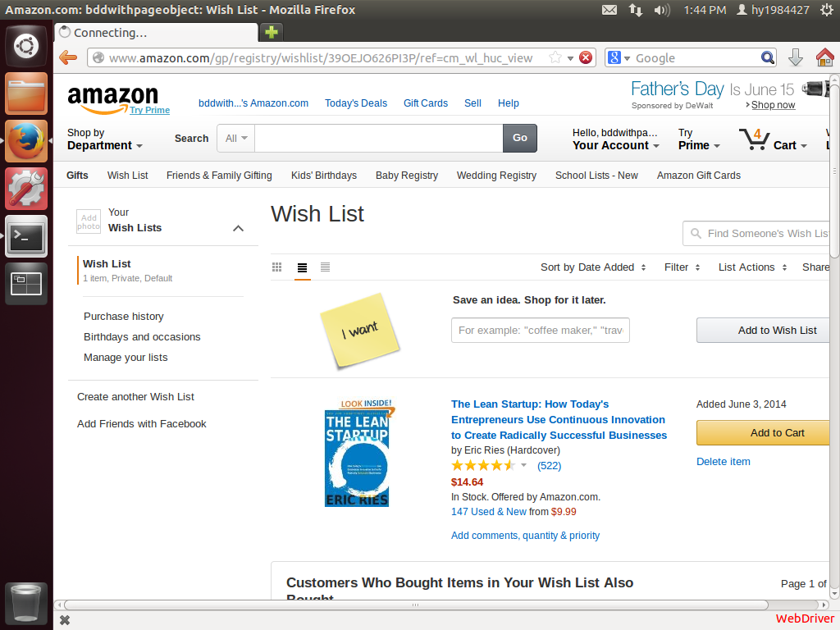Open The Lean Startup title link
Viewport: 840px width, 630px height.
tap(559, 419)
